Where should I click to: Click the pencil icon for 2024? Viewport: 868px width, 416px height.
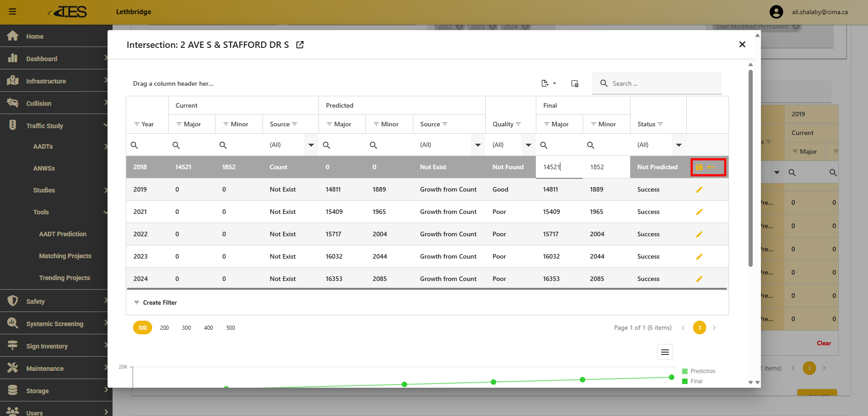699,279
